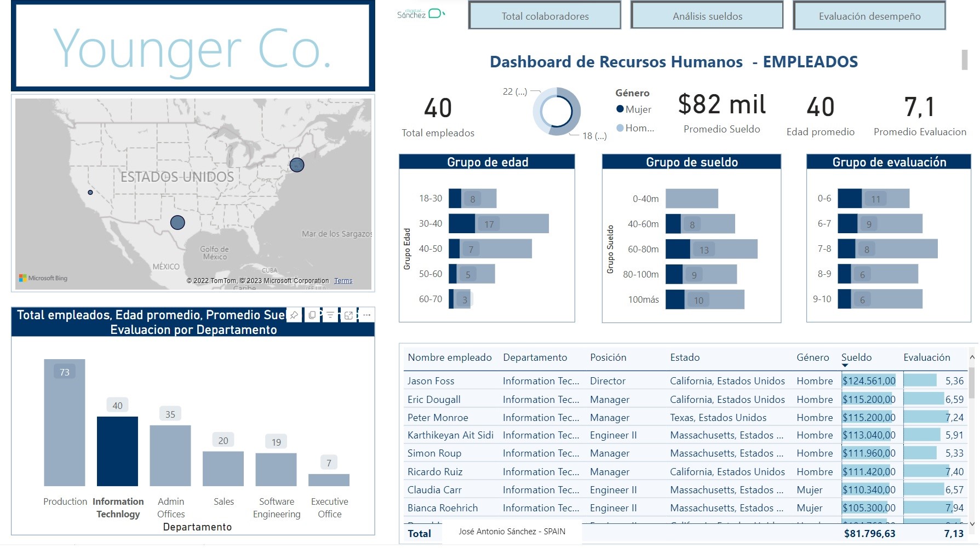980x548 pixels.
Task: Open filters icon on department chart
Action: click(x=330, y=315)
